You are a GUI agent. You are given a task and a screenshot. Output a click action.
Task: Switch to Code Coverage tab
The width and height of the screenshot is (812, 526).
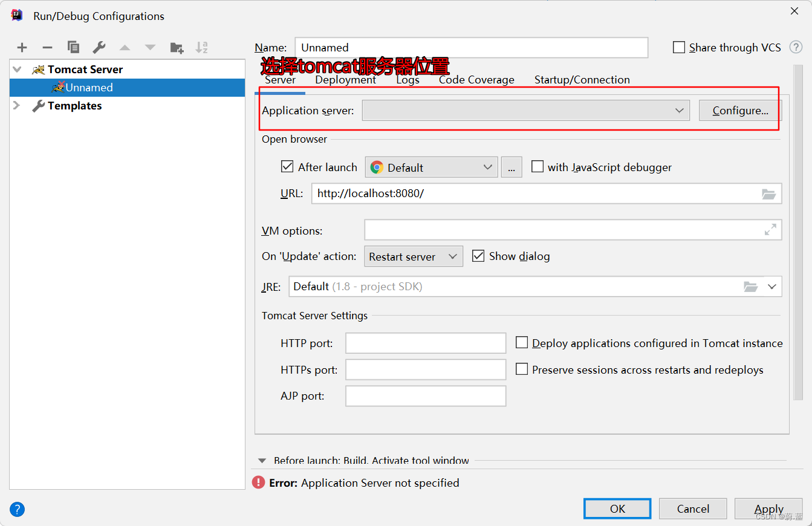(476, 80)
